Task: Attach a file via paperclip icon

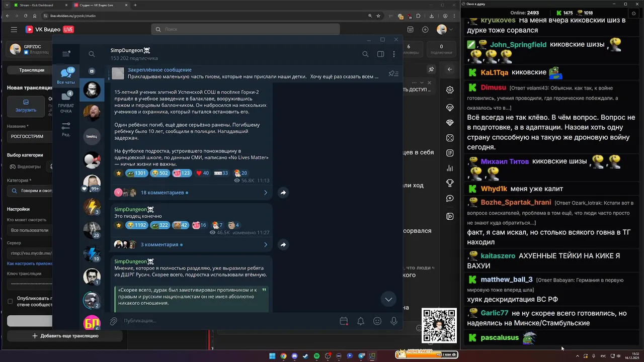Action: (114, 321)
